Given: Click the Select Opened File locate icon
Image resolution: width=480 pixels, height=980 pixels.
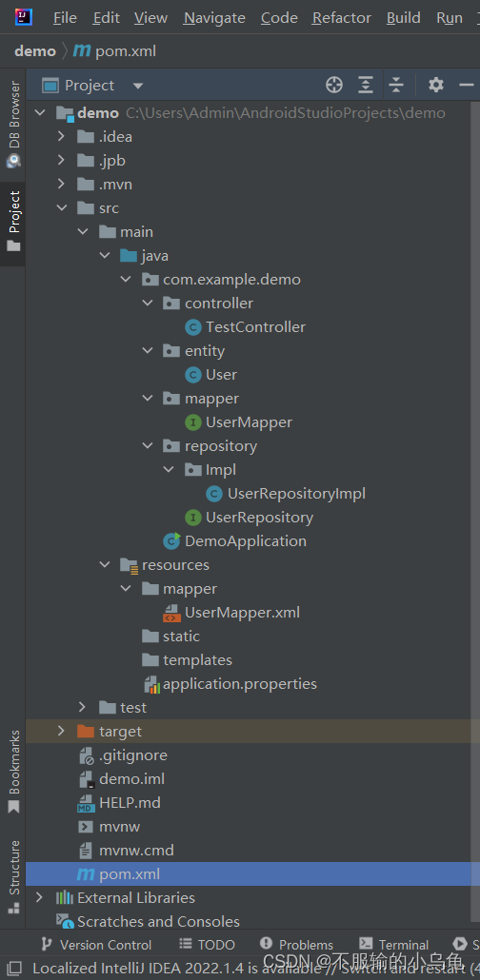Looking at the screenshot, I should (x=334, y=85).
